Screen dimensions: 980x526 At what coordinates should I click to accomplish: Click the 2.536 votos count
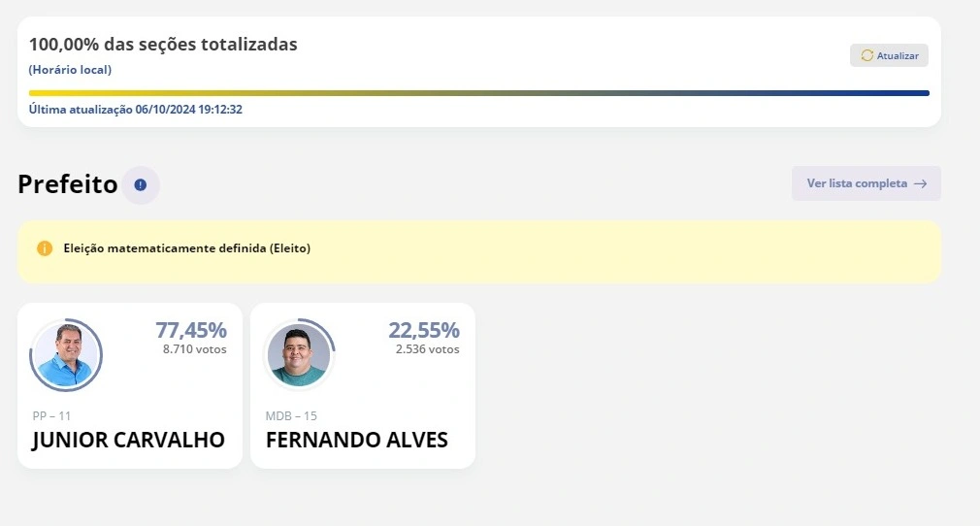(427, 349)
